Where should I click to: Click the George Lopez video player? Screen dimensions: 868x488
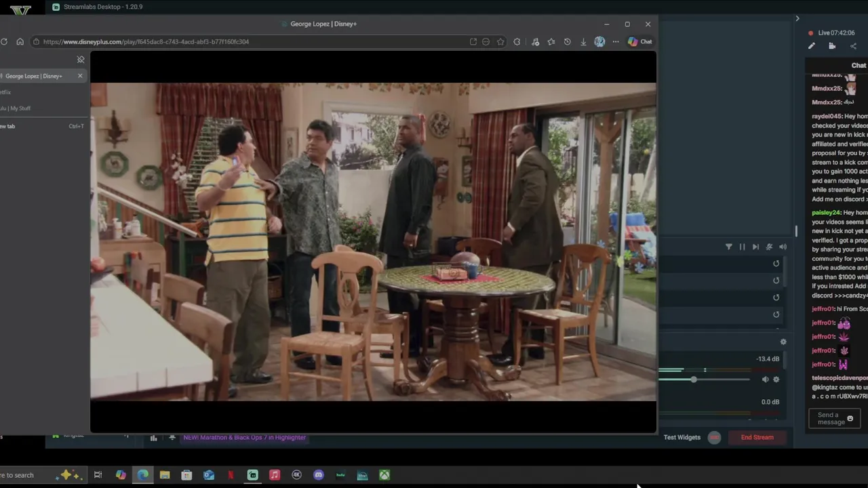click(x=373, y=242)
